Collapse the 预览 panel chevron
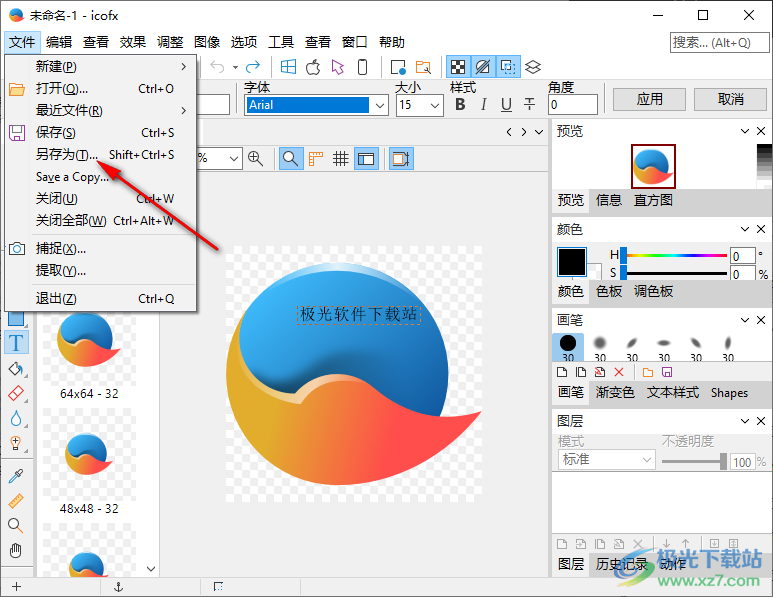The height and width of the screenshot is (597, 773). tap(745, 131)
